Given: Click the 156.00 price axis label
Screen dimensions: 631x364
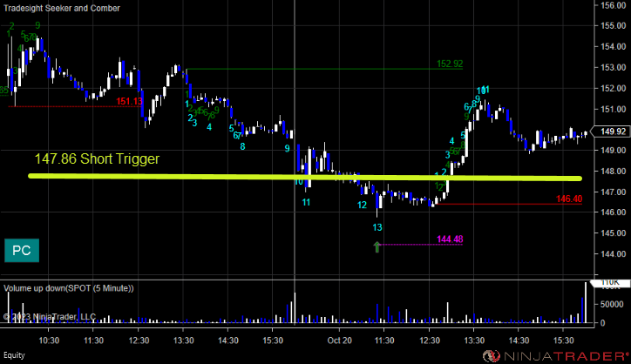Looking at the screenshot, I should tap(614, 5).
